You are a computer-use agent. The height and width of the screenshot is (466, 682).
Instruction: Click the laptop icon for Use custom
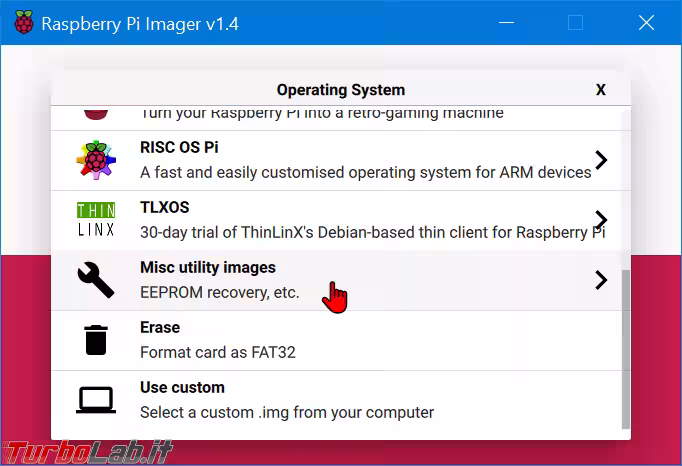[96, 400]
